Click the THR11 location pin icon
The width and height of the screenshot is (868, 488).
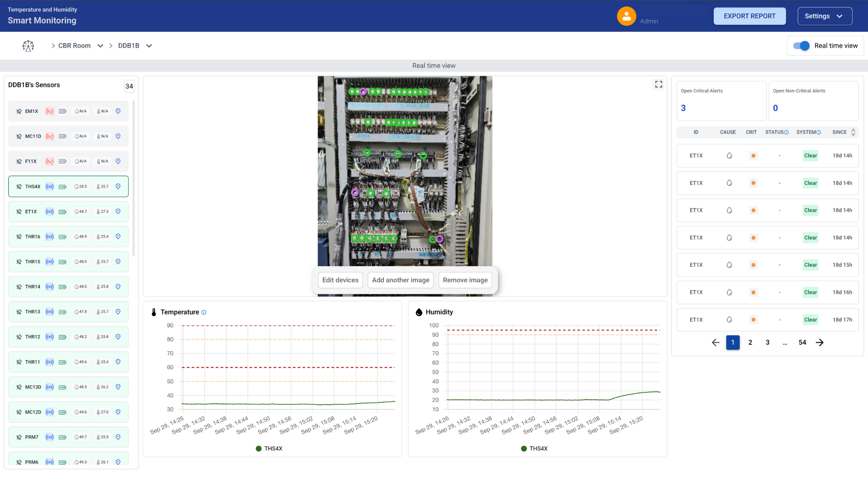point(118,362)
